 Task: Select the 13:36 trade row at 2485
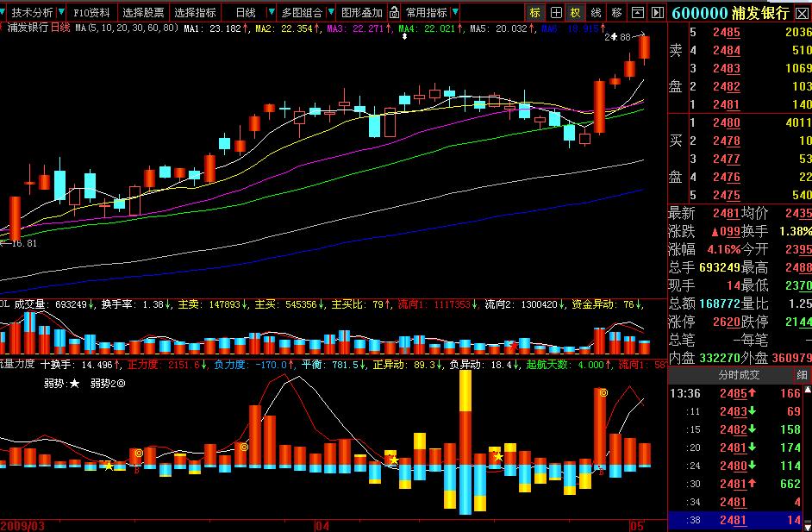pos(736,393)
